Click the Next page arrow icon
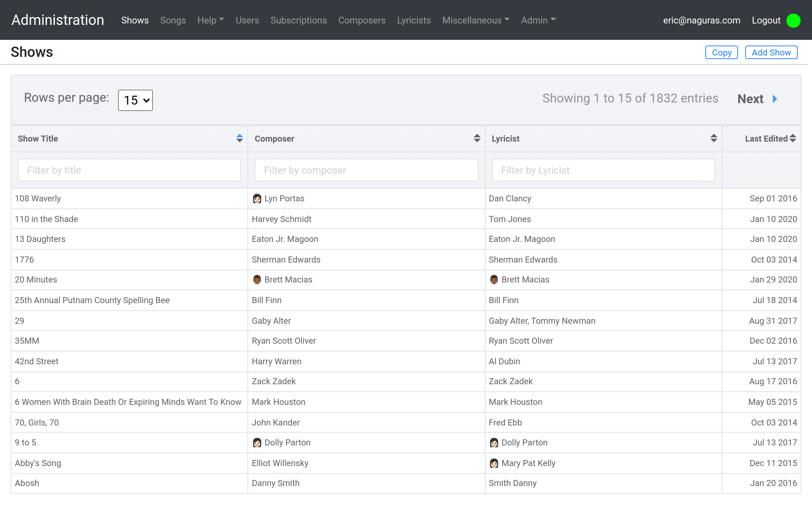Screen dimensions: 812x518 pyautogui.click(x=775, y=99)
